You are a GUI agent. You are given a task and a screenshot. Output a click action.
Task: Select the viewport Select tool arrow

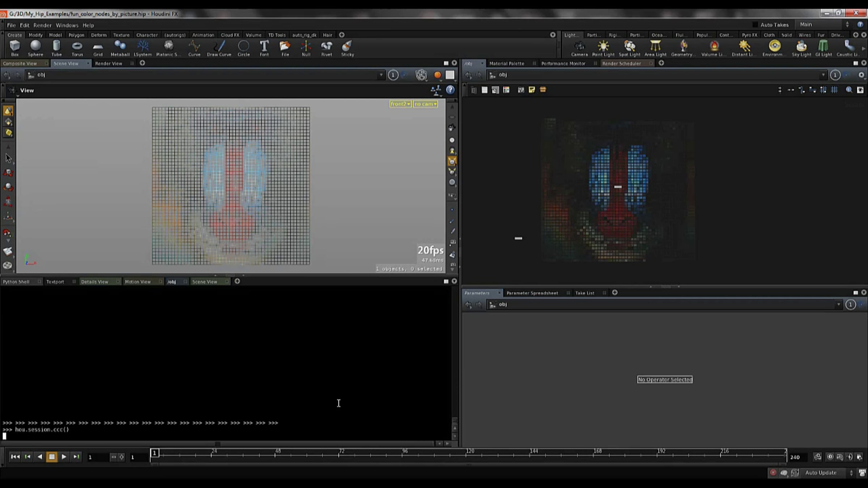pos(8,158)
